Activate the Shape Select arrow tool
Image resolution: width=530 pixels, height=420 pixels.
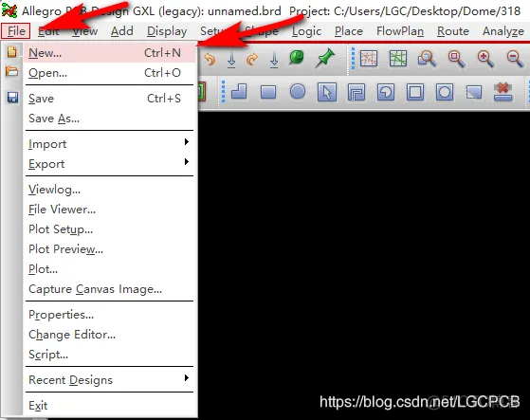[x=327, y=92]
